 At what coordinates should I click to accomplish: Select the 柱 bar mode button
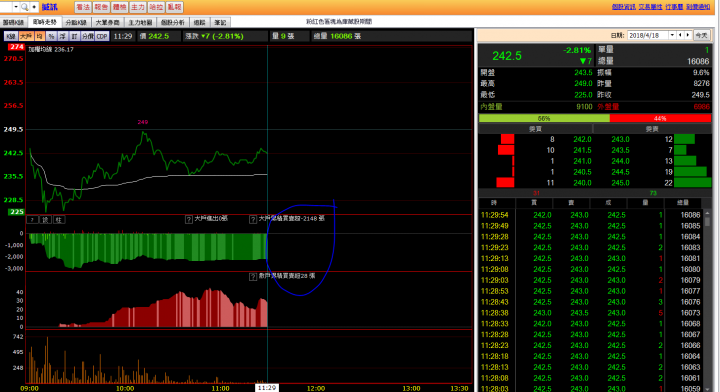pos(58,220)
